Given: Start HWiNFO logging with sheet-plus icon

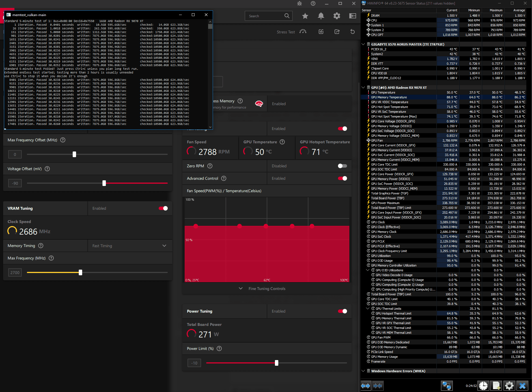Looking at the screenshot, I should point(496,386).
